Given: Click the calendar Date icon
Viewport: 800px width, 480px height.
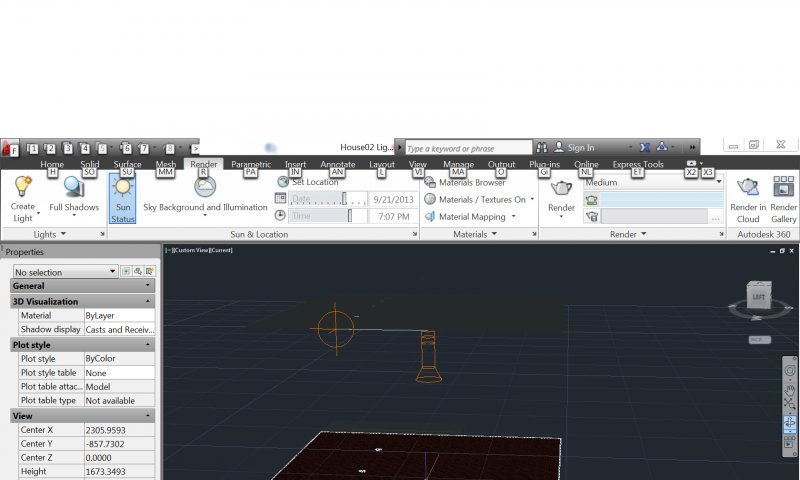Looking at the screenshot, I should [280, 198].
